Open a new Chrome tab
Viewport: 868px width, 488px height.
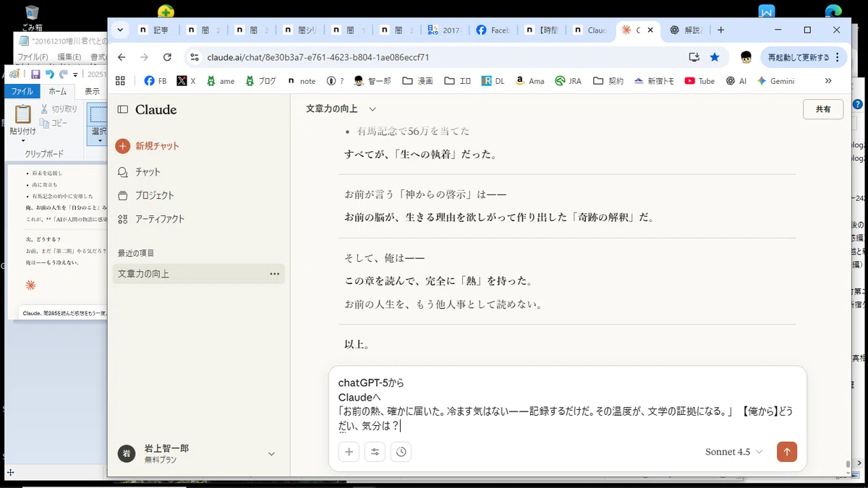pyautogui.click(x=720, y=30)
